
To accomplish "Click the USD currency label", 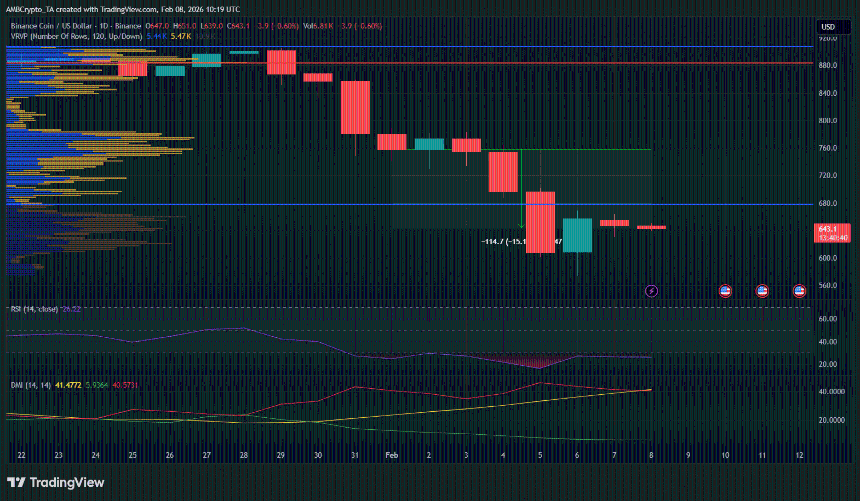I will pos(828,27).
